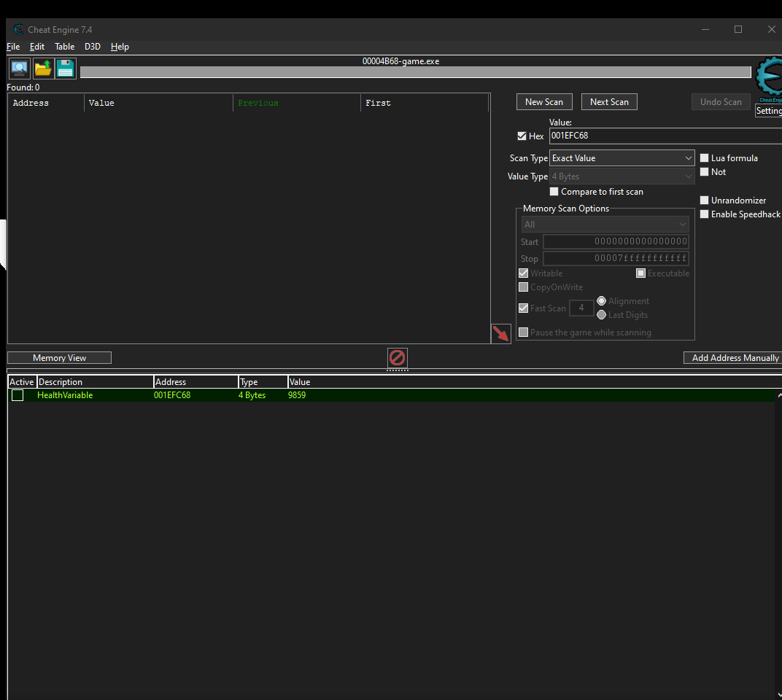Click the Next Scan button
The height and width of the screenshot is (700, 782).
[x=609, y=101]
